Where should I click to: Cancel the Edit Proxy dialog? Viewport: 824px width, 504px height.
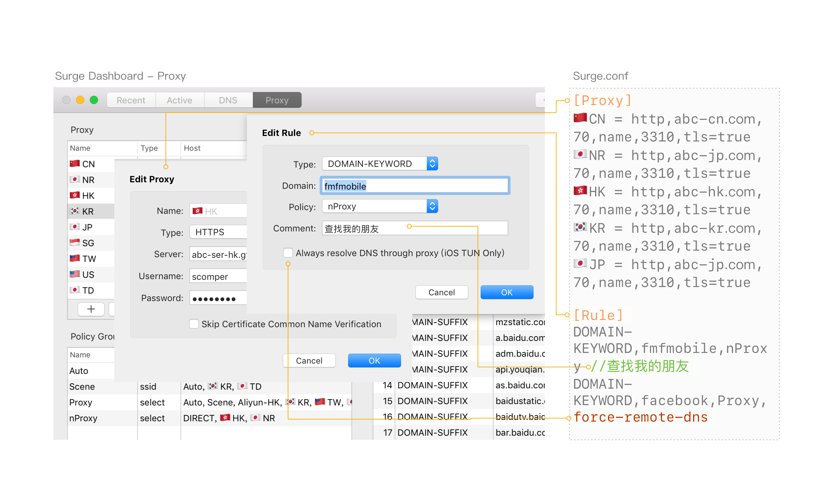point(309,360)
